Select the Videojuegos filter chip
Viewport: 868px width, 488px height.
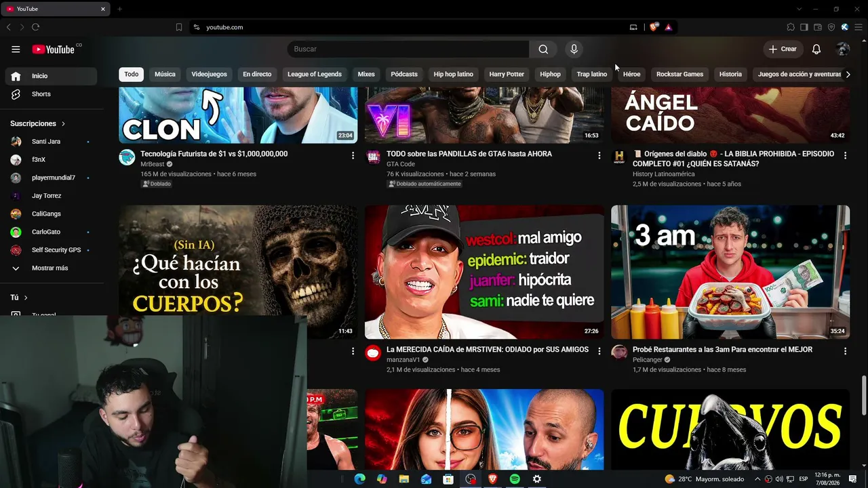209,75
